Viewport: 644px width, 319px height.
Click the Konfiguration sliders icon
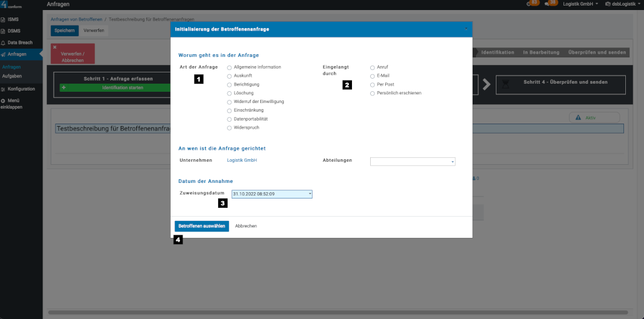coord(3,89)
